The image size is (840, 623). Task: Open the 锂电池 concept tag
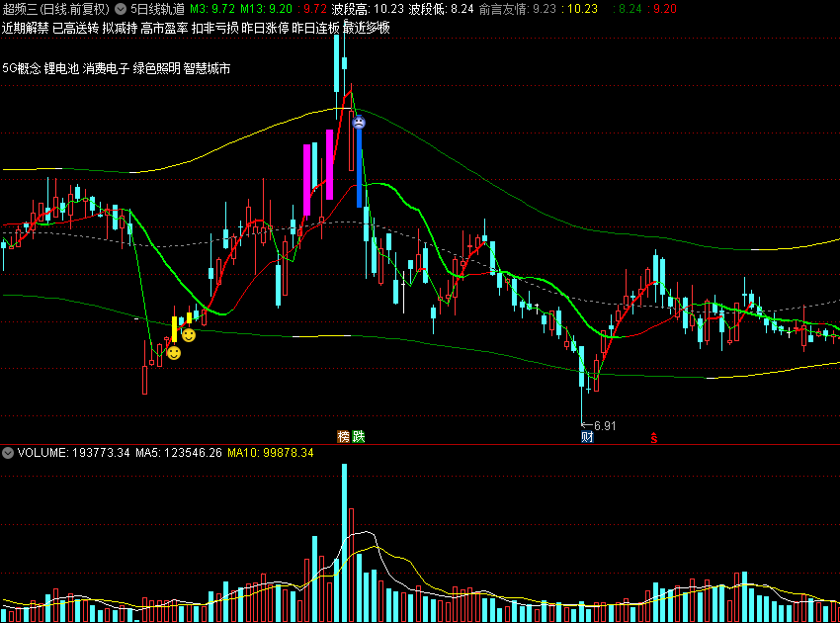[x=61, y=68]
